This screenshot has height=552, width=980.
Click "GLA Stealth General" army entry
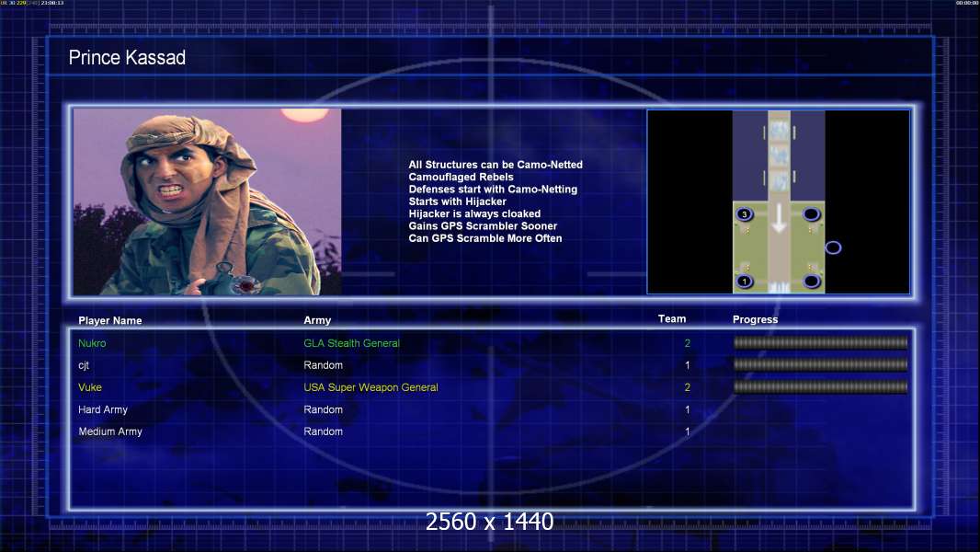coord(351,343)
